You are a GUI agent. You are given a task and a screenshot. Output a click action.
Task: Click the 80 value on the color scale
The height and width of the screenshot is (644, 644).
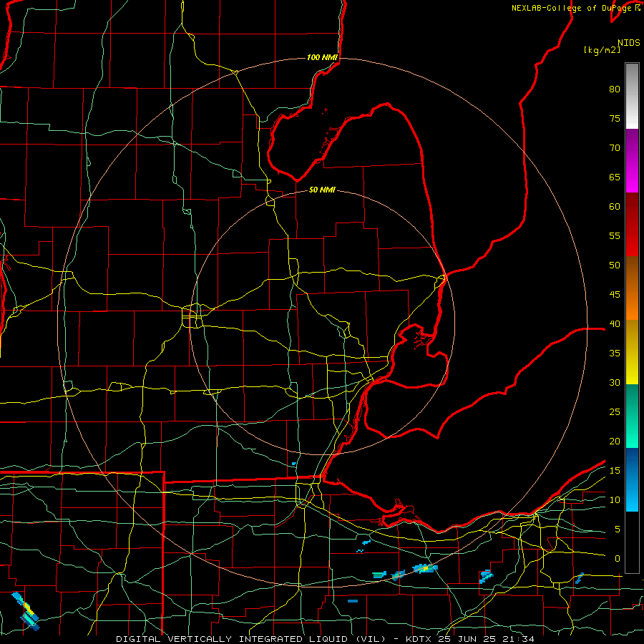tap(615, 89)
